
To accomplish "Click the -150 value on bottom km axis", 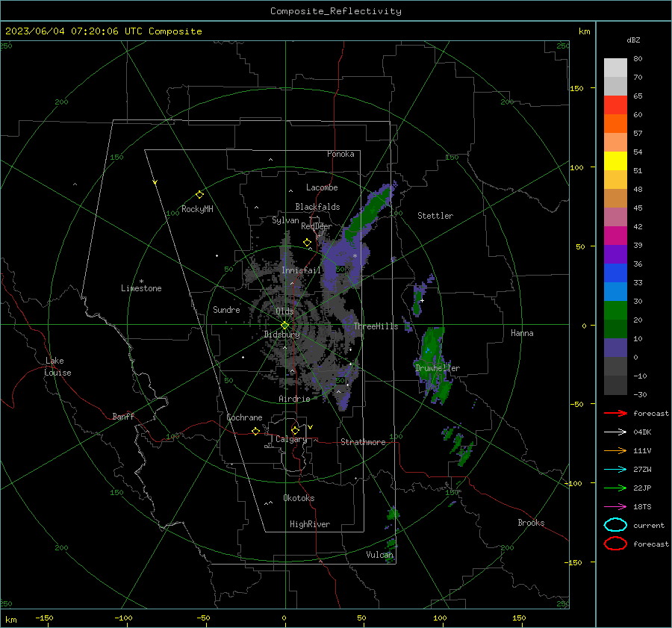I will point(44,618).
